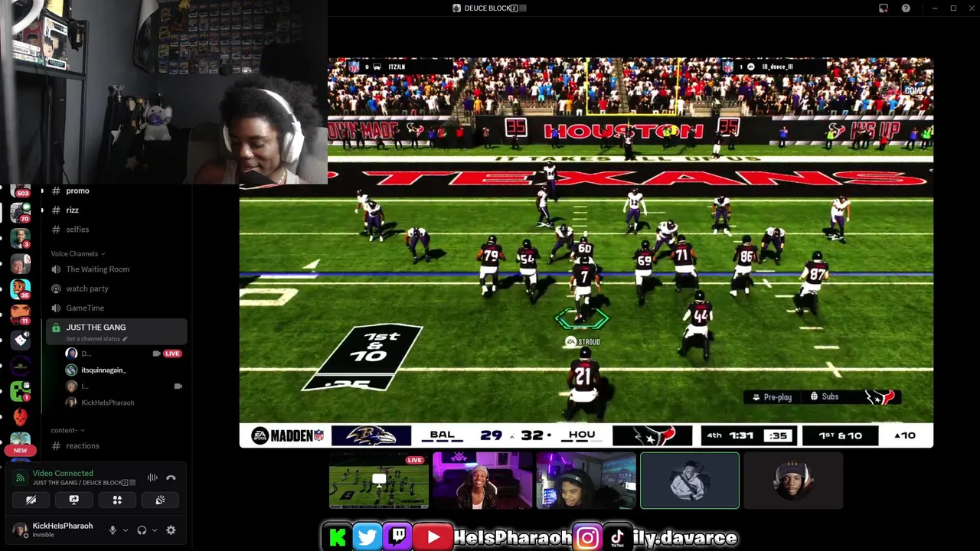Click the pop-out window icon near help
Screen dimensions: 980x551
[884, 8]
